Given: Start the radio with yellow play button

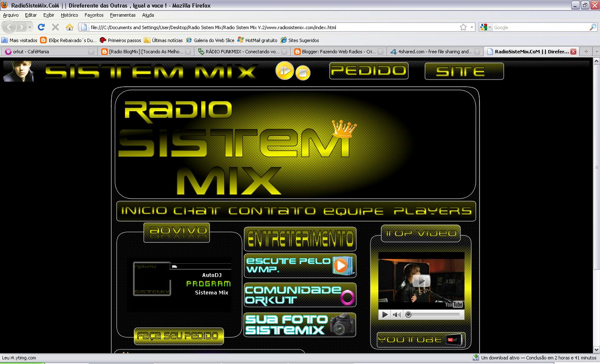Looking at the screenshot, I should click(285, 70).
